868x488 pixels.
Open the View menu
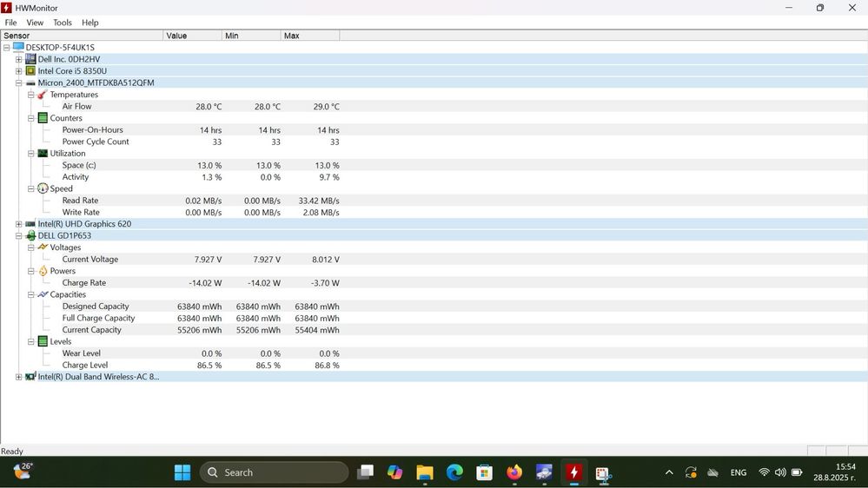(35, 23)
